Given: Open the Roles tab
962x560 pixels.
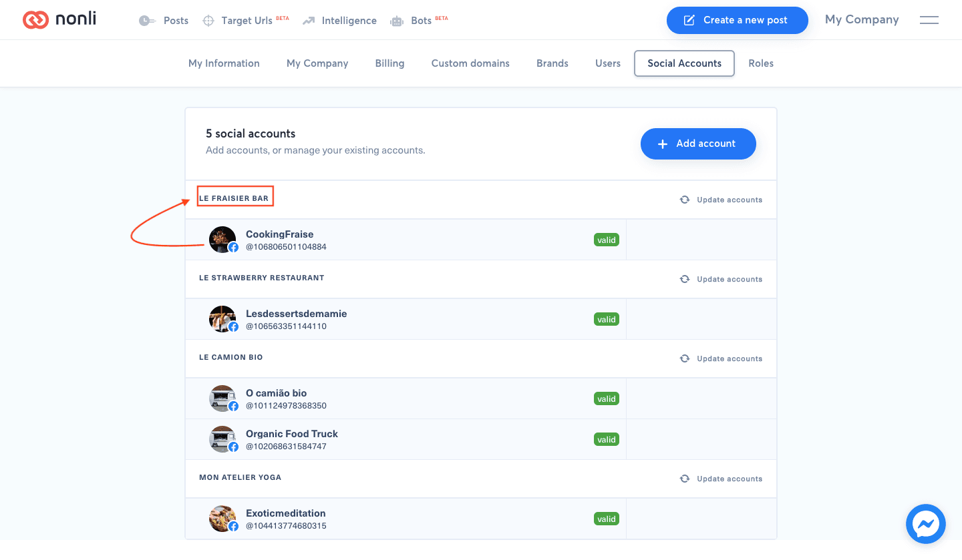Looking at the screenshot, I should pyautogui.click(x=761, y=63).
